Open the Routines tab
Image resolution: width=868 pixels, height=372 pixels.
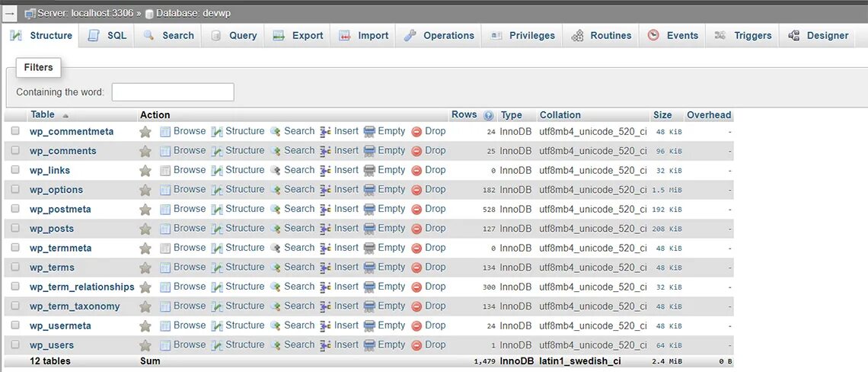pyautogui.click(x=602, y=36)
